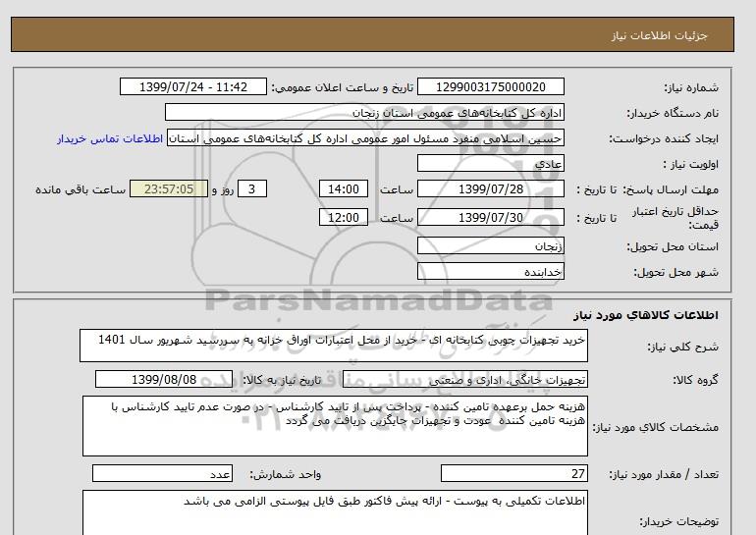The height and width of the screenshot is (535, 756).
Task: Select the item need date 1399/08/08
Action: (164, 380)
